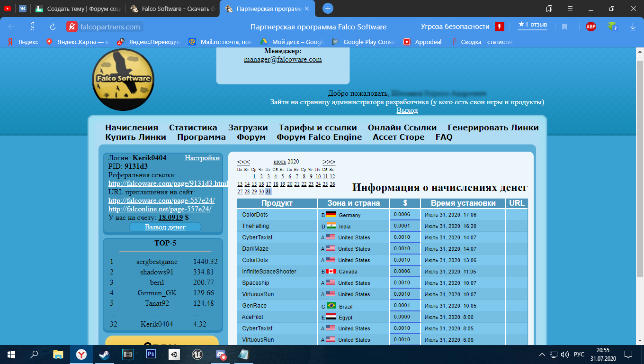
Task: Go to Yandex home button in toolbar
Action: click(32, 27)
